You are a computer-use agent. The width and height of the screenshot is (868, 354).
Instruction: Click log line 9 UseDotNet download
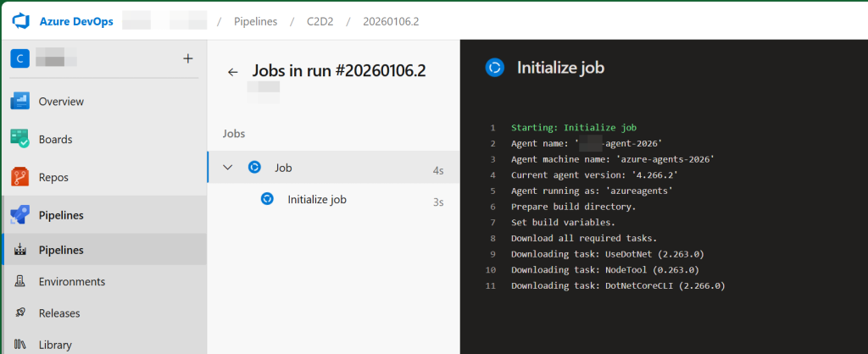coord(607,253)
